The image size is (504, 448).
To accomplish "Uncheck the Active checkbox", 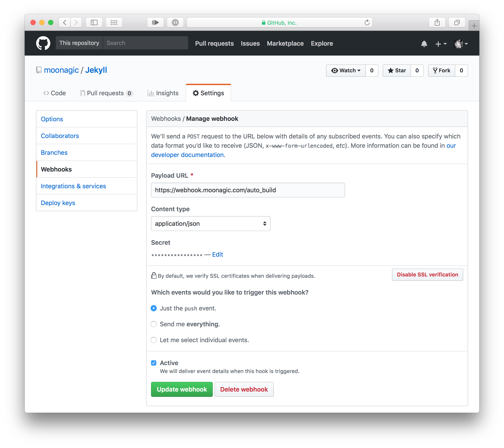I will tap(154, 363).
